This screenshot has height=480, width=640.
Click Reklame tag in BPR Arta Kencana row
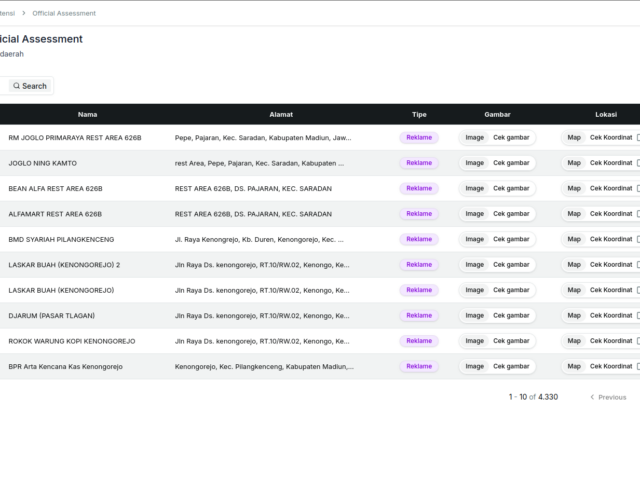tap(419, 366)
